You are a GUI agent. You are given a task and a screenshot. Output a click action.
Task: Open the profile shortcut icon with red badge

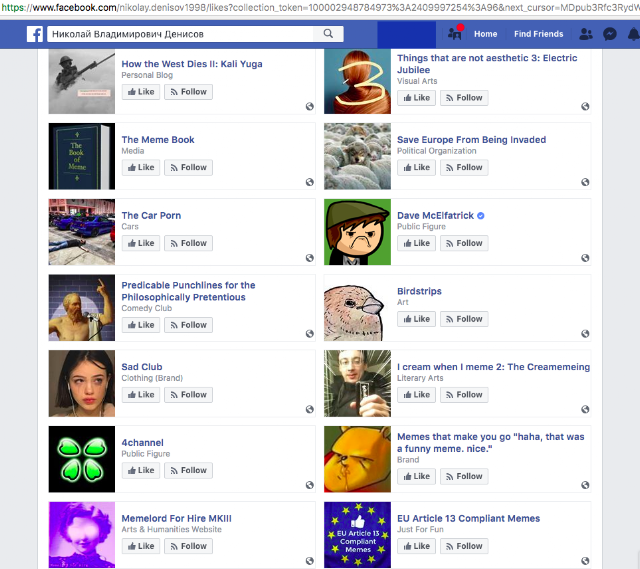point(455,33)
